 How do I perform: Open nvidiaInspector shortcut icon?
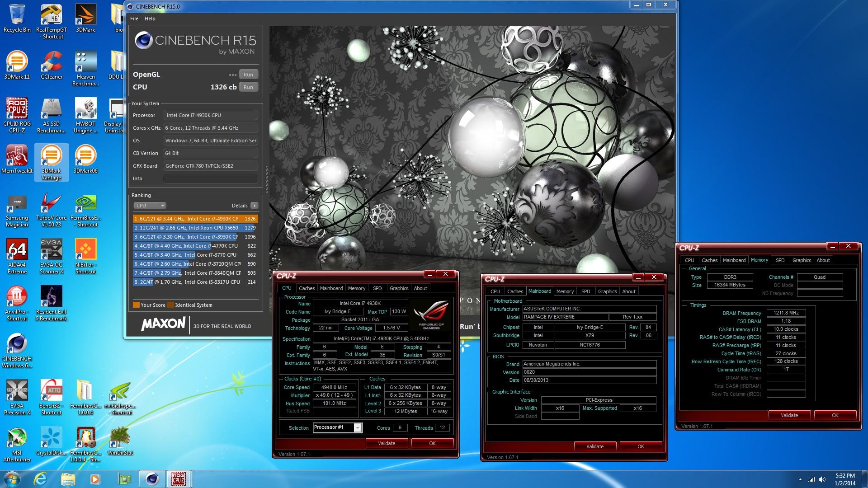click(120, 397)
